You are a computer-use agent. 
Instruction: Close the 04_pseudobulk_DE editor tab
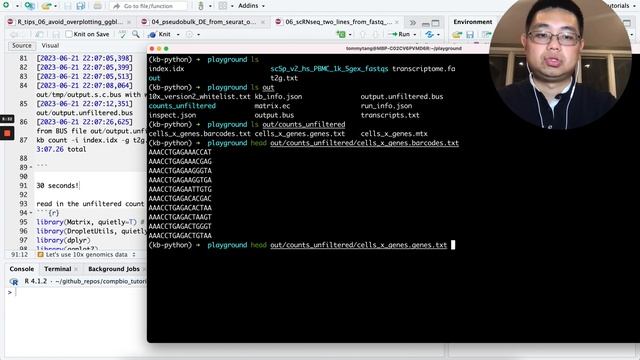pyautogui.click(x=262, y=22)
